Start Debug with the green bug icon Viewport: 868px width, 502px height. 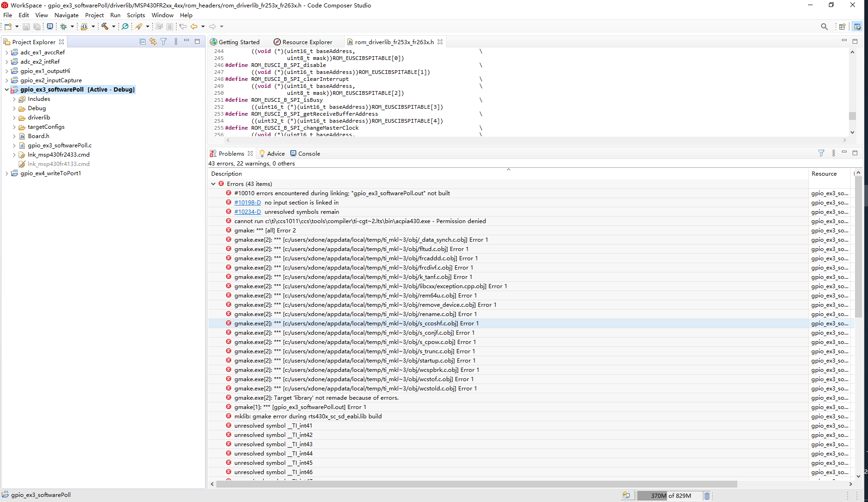64,26
